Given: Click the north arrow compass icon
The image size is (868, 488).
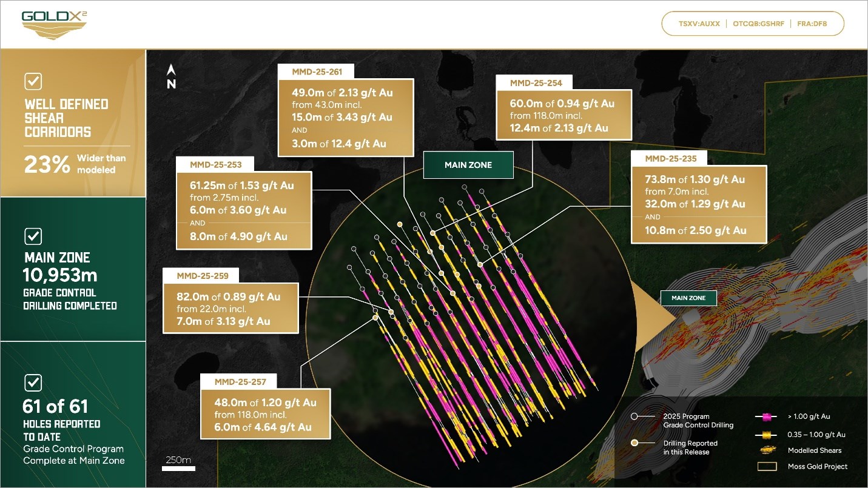Looking at the screenshot, I should click(x=171, y=78).
